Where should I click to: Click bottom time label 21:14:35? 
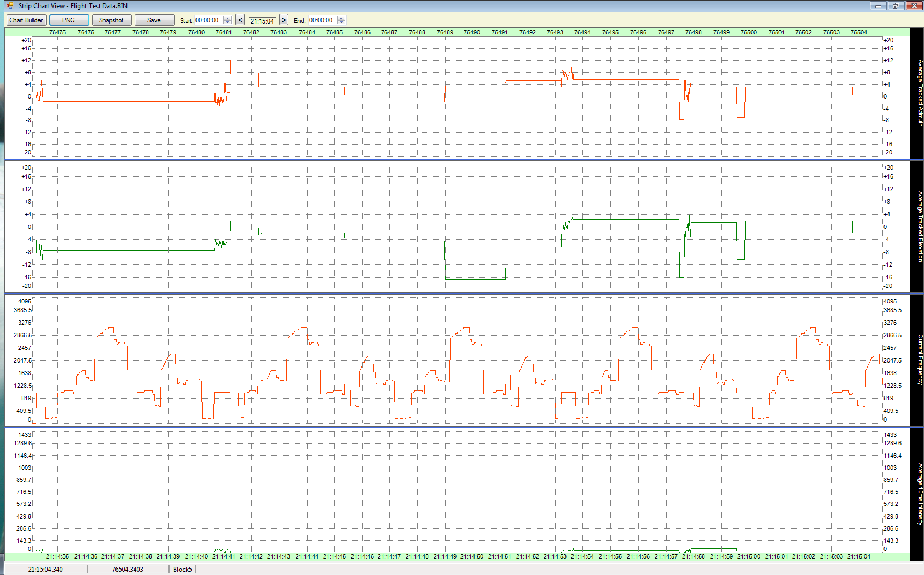(x=57, y=556)
